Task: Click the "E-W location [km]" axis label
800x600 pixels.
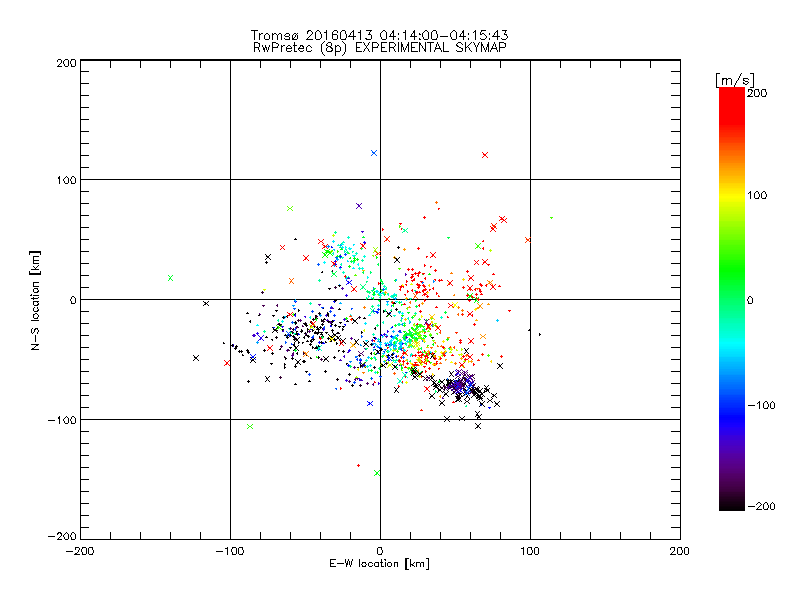Action: pyautogui.click(x=379, y=564)
